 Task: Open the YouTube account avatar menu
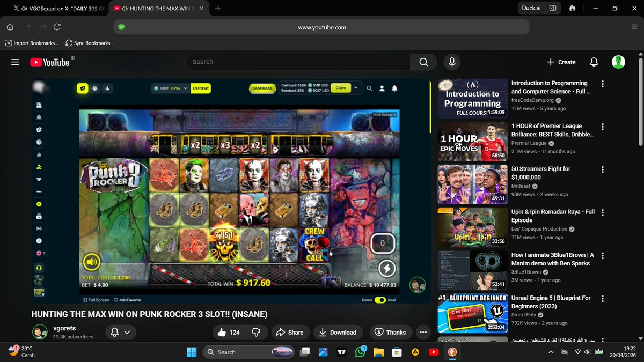tap(618, 62)
